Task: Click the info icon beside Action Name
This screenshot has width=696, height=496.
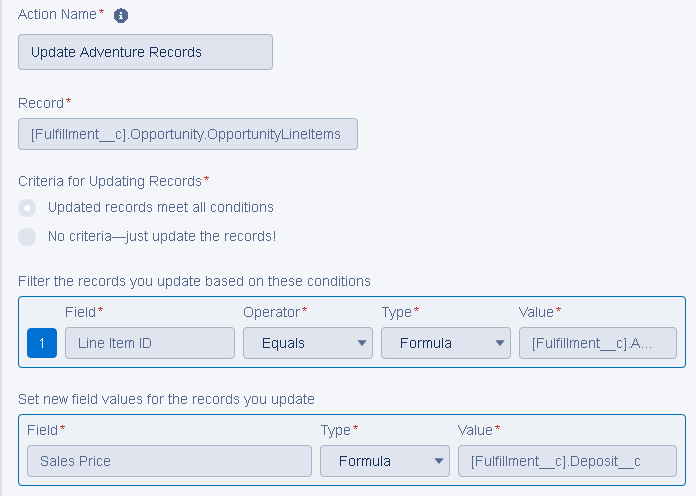Action: [121, 16]
